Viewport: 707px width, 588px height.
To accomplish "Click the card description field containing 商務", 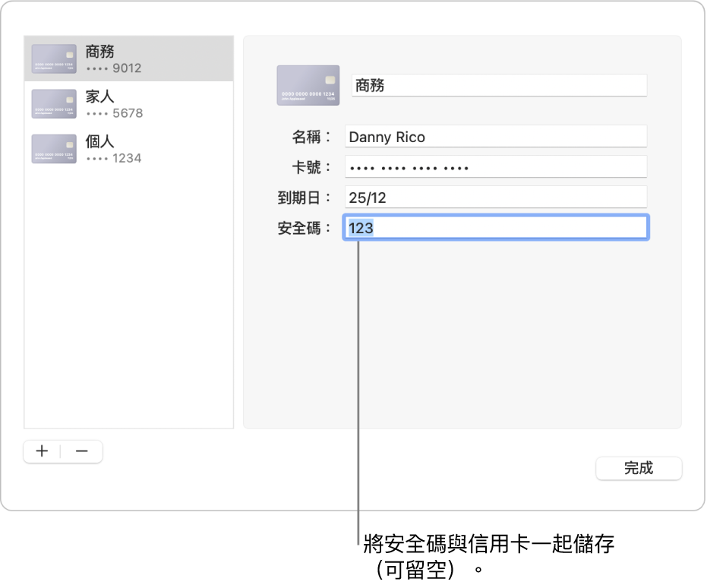I will [x=499, y=85].
